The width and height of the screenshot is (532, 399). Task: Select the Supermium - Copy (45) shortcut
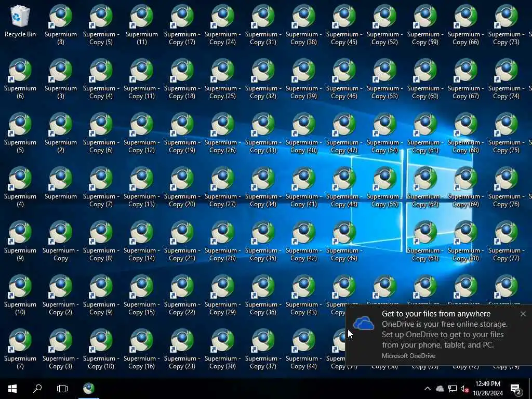[x=344, y=25]
